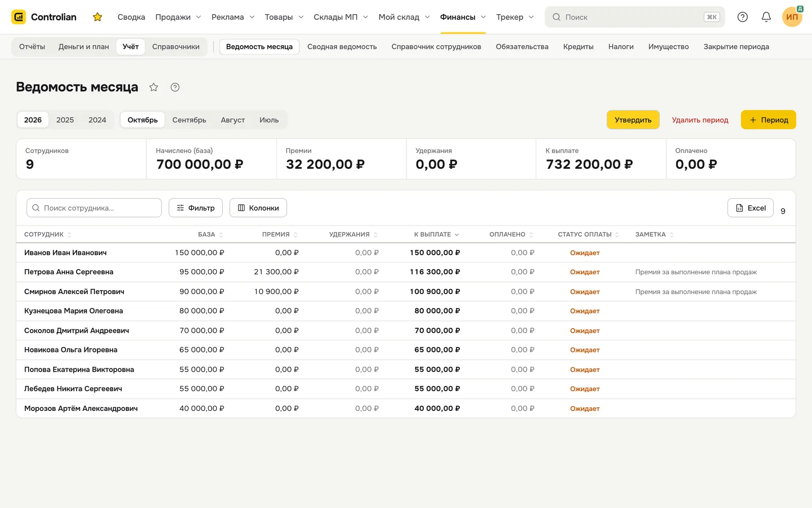Export the table to Excel
The image size is (812, 508).
[x=751, y=208]
